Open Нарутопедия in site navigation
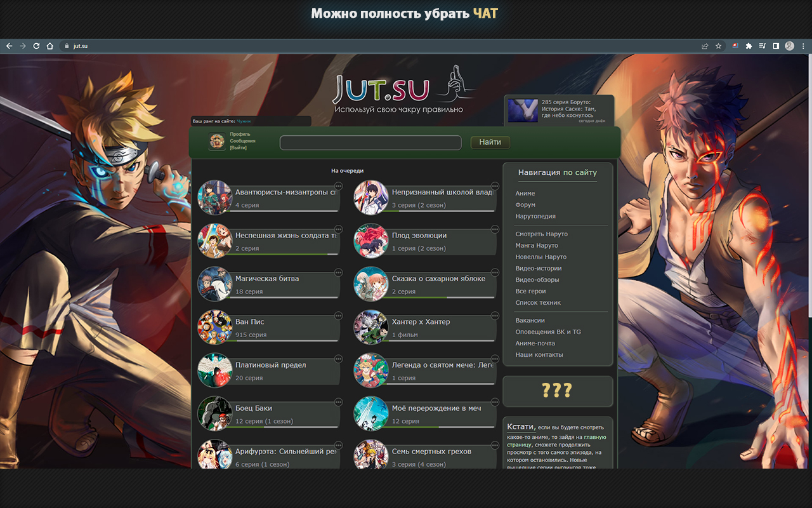The width and height of the screenshot is (812, 508). (535, 216)
